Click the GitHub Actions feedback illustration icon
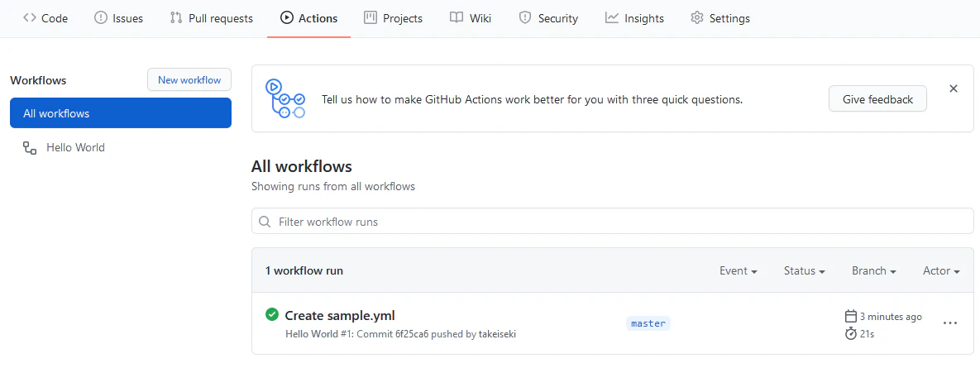Viewport: 980px width, 368px height. [x=285, y=98]
